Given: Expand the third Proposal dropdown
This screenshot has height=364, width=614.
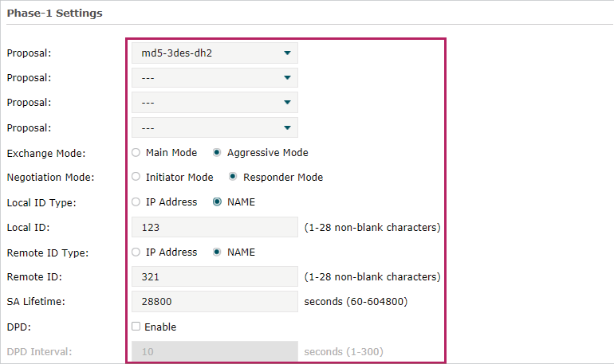Looking at the screenshot, I should click(x=215, y=103).
